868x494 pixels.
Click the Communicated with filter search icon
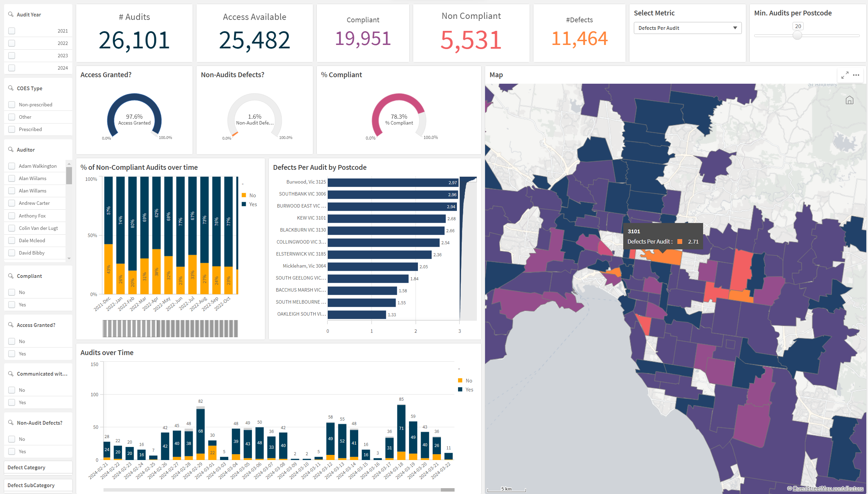11,374
